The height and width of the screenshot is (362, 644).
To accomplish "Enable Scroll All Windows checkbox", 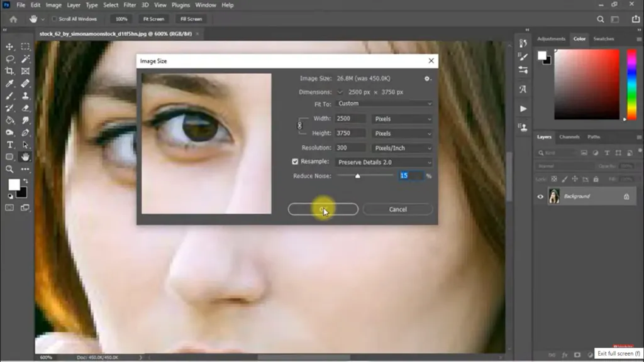I will tap(55, 19).
